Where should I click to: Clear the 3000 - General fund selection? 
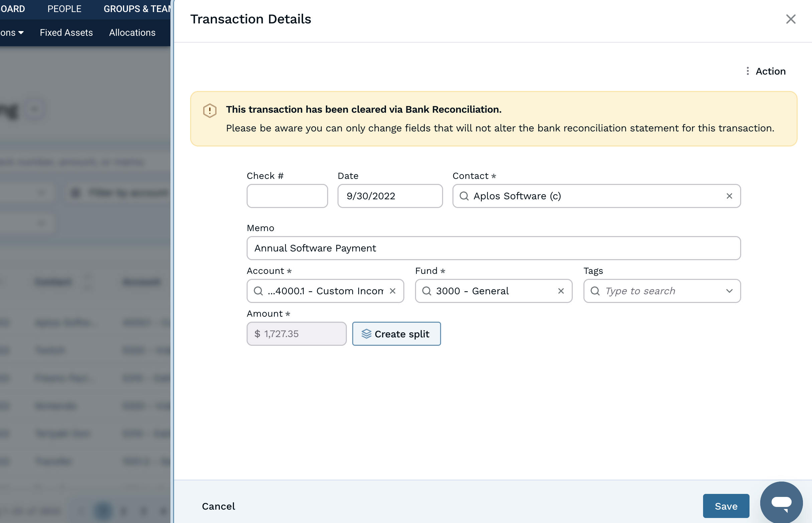pyautogui.click(x=561, y=291)
